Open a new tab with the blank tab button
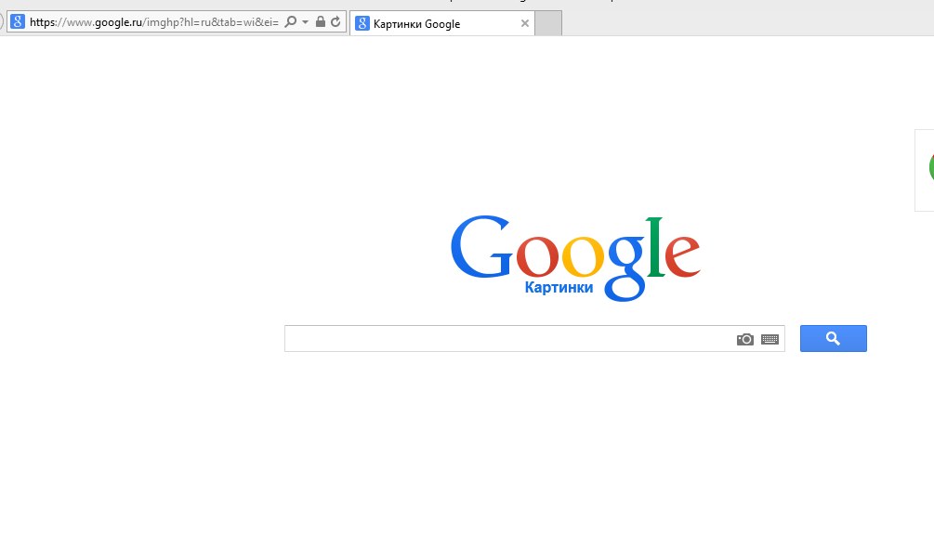The width and height of the screenshot is (934, 560). [x=548, y=24]
